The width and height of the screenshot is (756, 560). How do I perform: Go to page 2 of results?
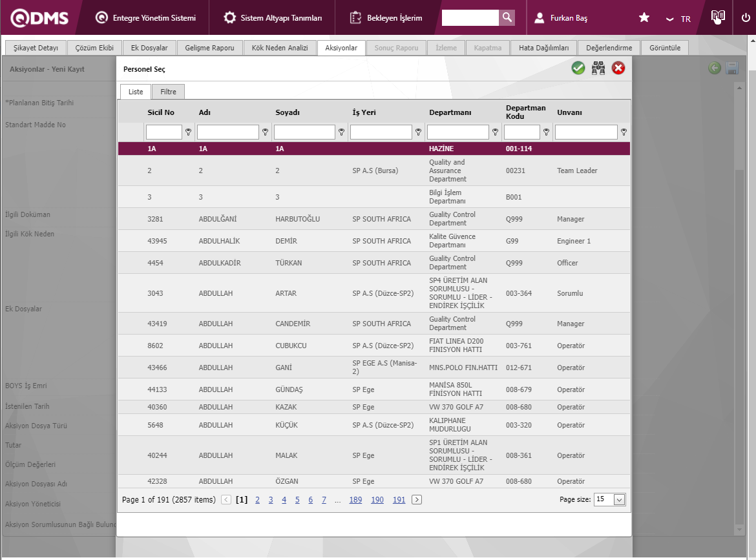pos(257,500)
